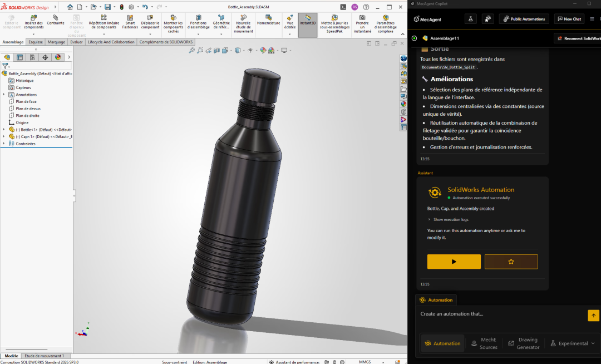Select the MechE Sources mode

[x=484, y=343]
